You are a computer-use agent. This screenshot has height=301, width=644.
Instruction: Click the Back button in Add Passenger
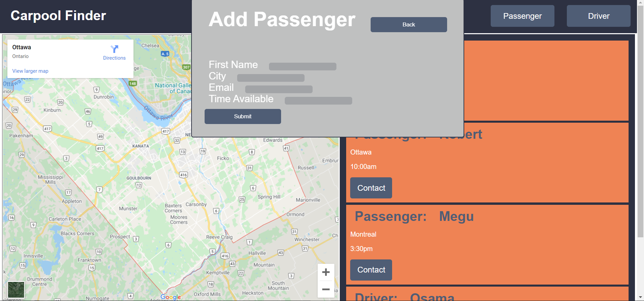coord(409,24)
